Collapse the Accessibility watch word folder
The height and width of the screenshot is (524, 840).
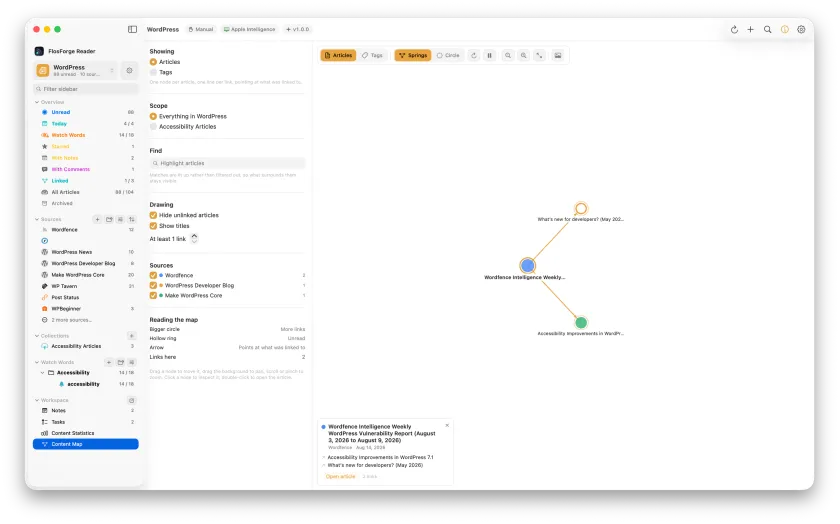point(43,372)
